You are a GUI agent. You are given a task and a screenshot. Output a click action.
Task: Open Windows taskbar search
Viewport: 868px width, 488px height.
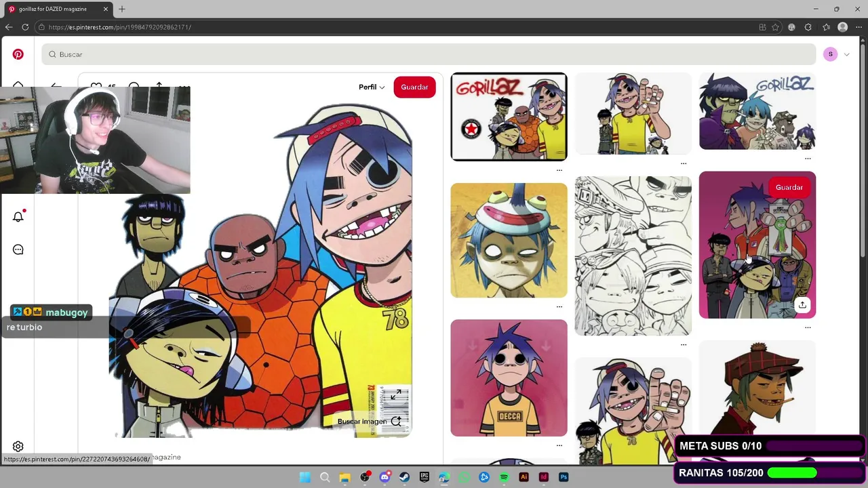tap(325, 477)
